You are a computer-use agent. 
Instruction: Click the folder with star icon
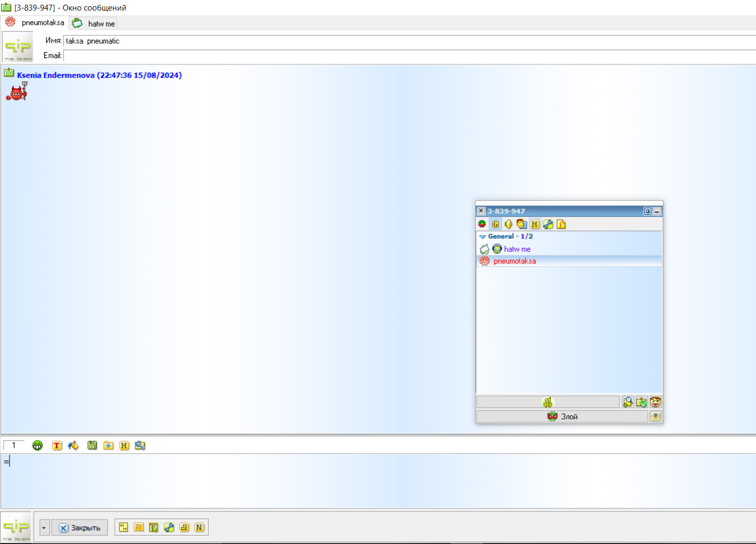point(109,445)
